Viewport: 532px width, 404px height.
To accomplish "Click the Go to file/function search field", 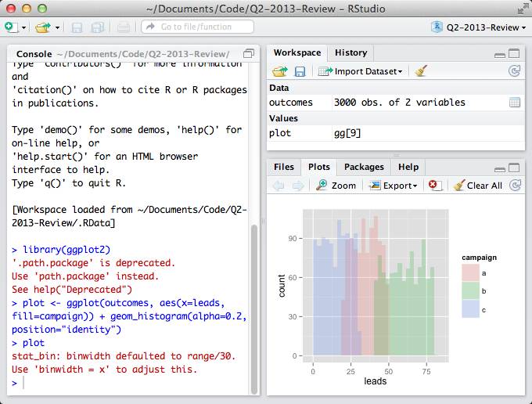I will tap(197, 27).
